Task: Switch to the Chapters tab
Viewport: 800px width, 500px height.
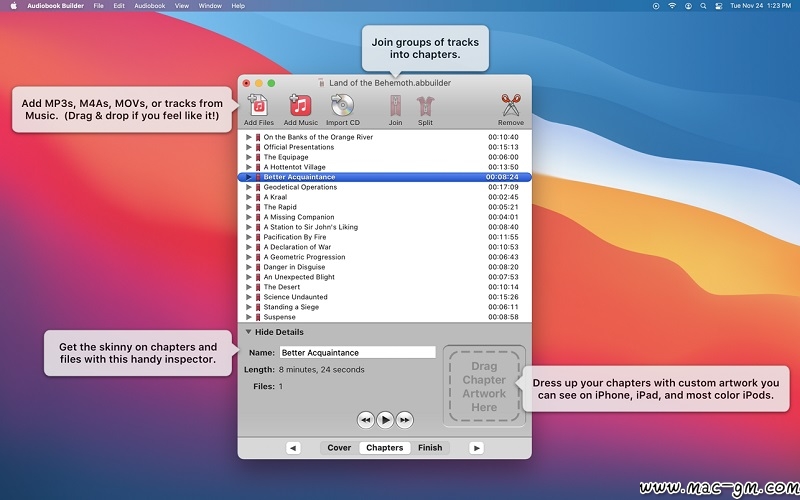Action: (385, 447)
